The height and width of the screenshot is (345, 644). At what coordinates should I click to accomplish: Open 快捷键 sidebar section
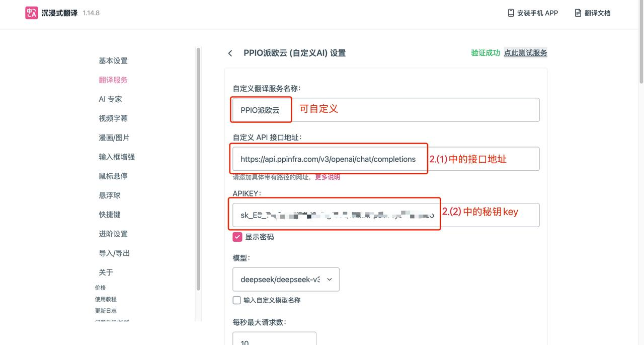click(110, 215)
